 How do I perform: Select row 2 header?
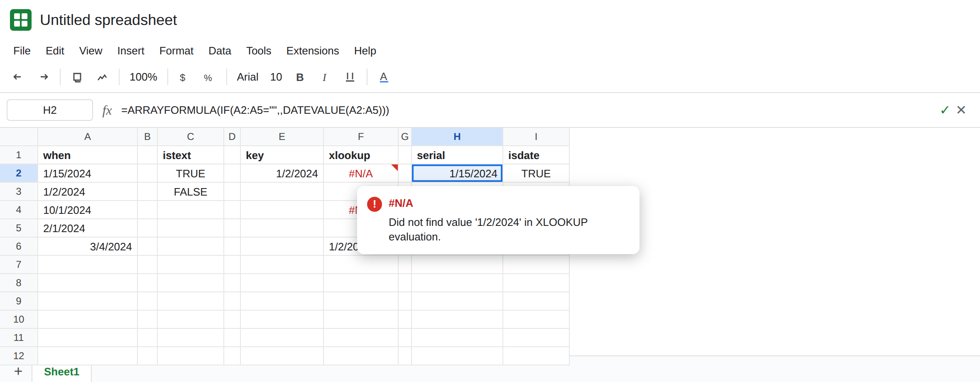pyautogui.click(x=19, y=173)
